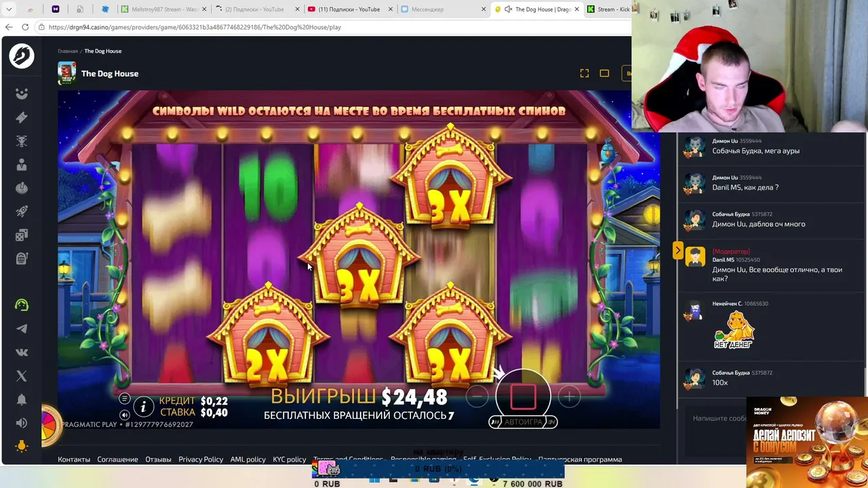Click the НЕТ ДЕНЕГ sticker in chat

click(x=733, y=331)
